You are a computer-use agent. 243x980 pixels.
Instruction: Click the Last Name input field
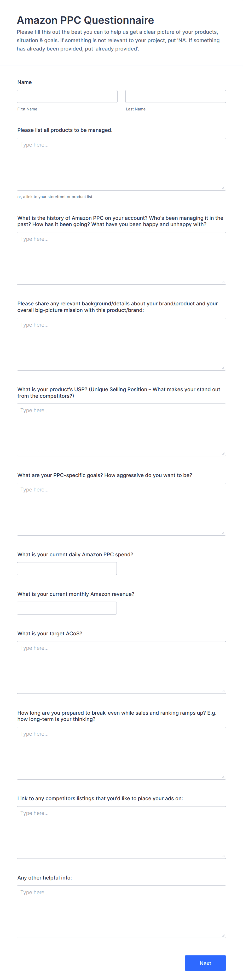175,96
